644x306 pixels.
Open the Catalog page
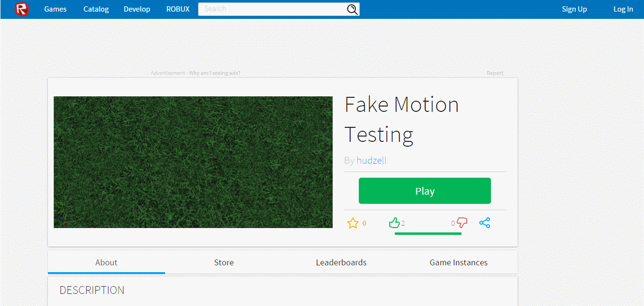pyautogui.click(x=96, y=9)
